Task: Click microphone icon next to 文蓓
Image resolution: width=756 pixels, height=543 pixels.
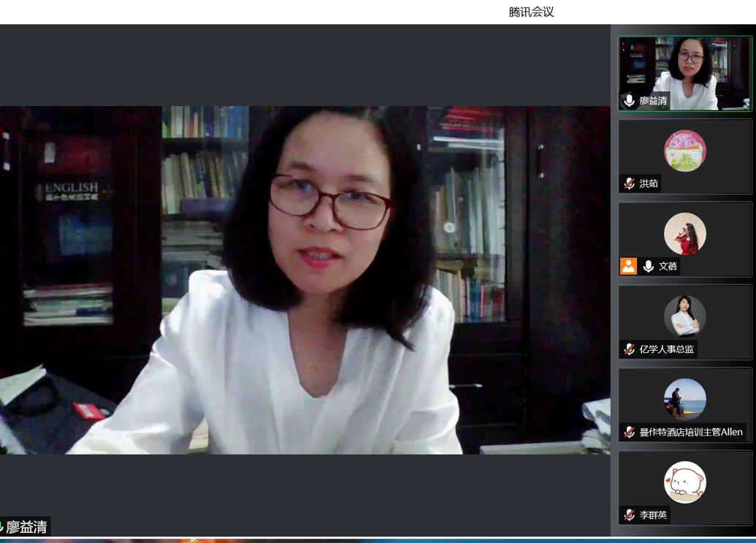Action: [648, 266]
